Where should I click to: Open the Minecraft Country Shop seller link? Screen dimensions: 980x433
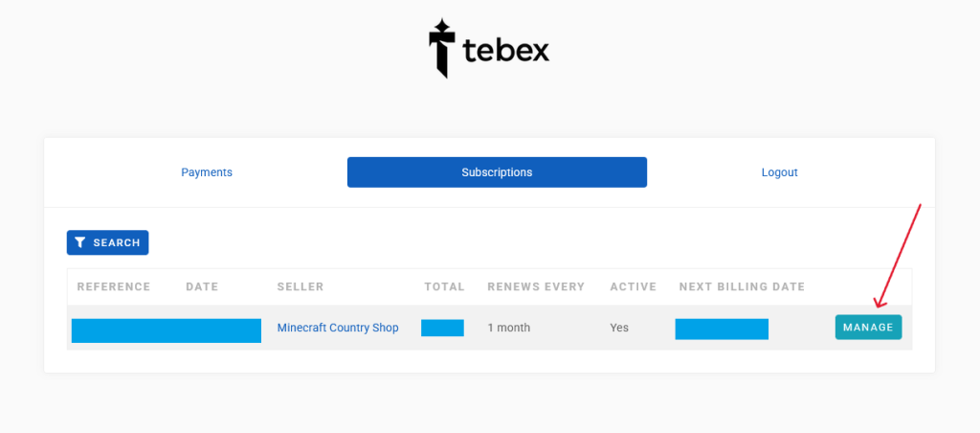[x=338, y=328]
